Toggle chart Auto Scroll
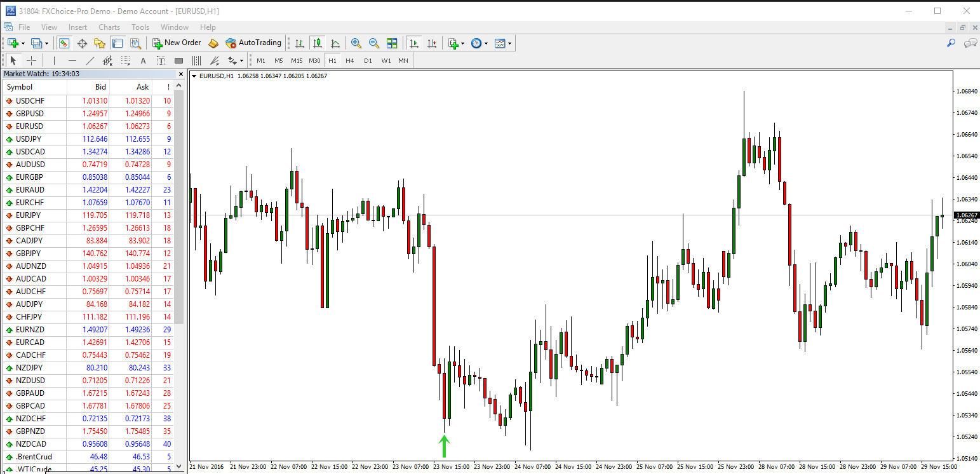The image size is (980, 474). (414, 43)
